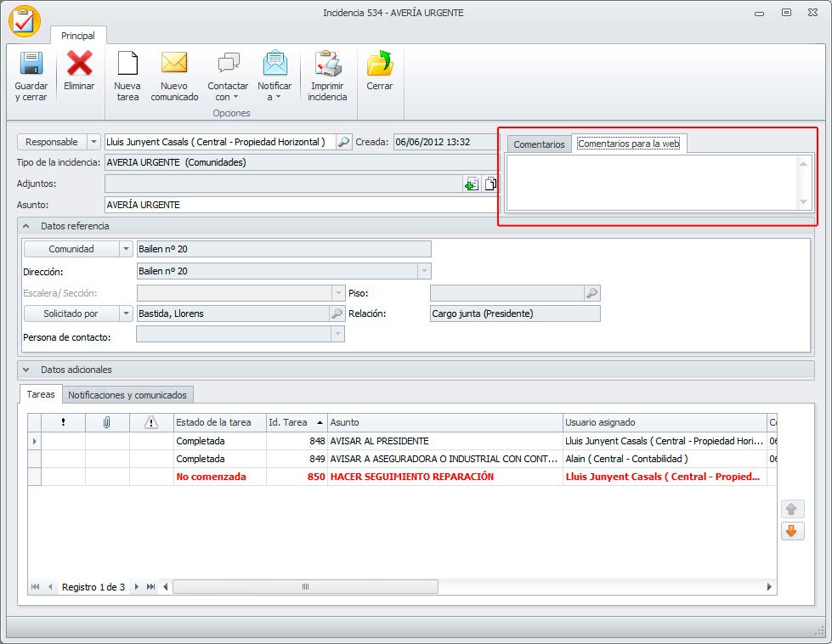The height and width of the screenshot is (644, 832).
Task: Click the add attachment icon in Adjuntos
Action: [x=471, y=184]
